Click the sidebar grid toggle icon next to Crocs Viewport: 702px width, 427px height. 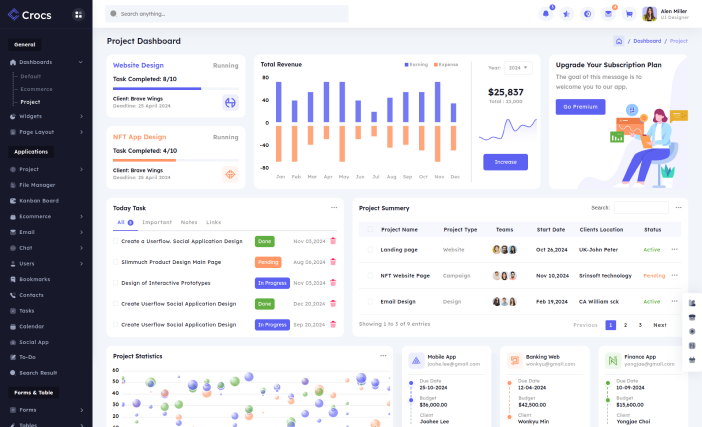point(77,15)
